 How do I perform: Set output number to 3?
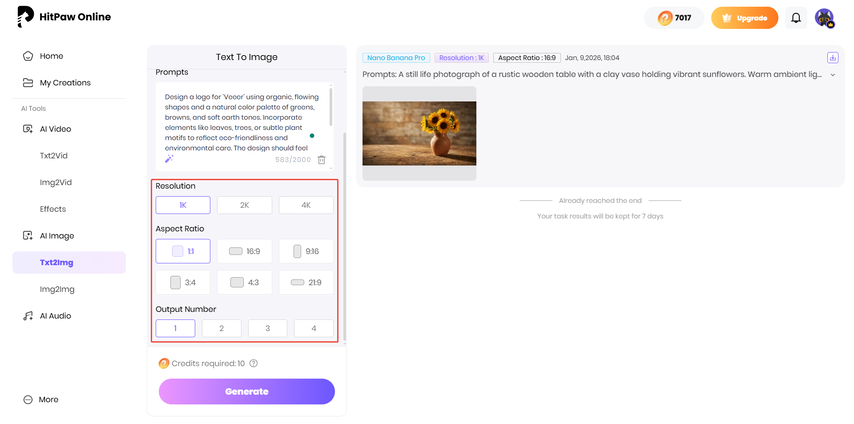(x=267, y=328)
